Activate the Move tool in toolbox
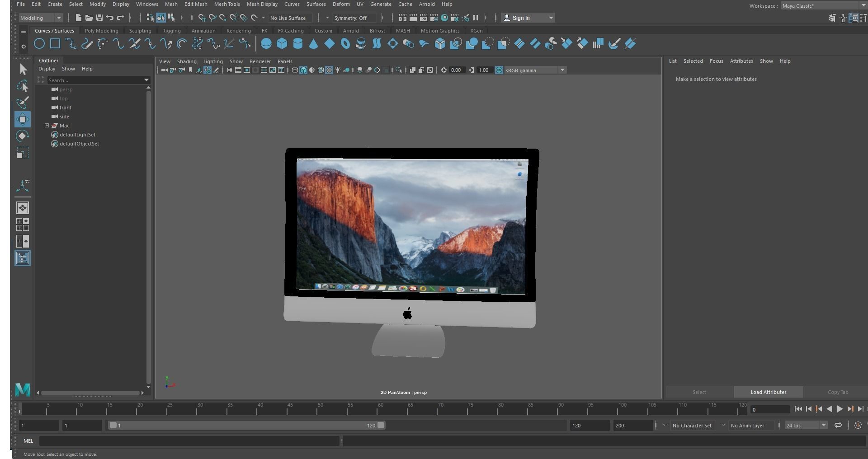The image size is (868, 459). (x=23, y=119)
